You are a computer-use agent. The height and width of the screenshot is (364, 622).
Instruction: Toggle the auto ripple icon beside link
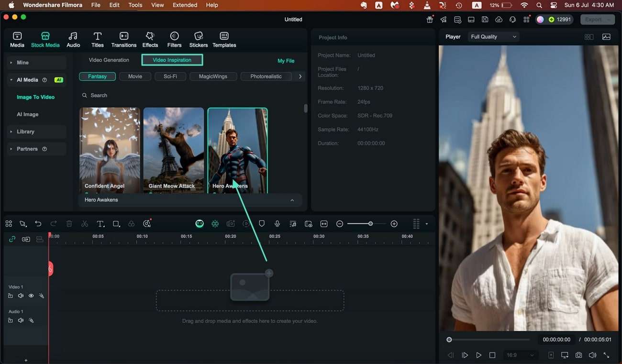(26, 239)
